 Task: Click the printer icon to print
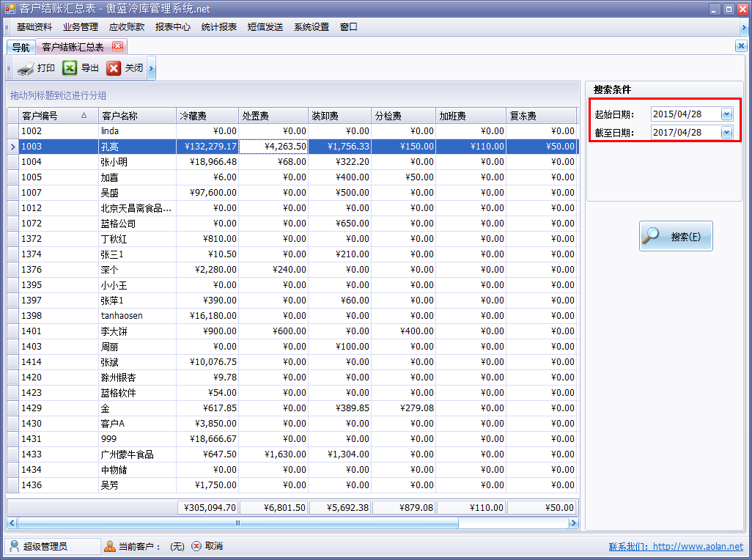(x=25, y=69)
